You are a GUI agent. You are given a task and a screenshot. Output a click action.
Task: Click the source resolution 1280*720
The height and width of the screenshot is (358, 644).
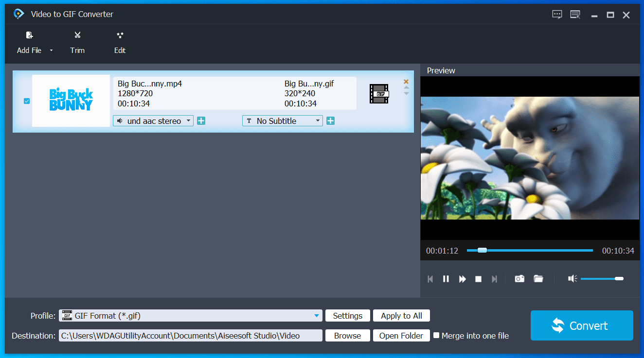135,93
